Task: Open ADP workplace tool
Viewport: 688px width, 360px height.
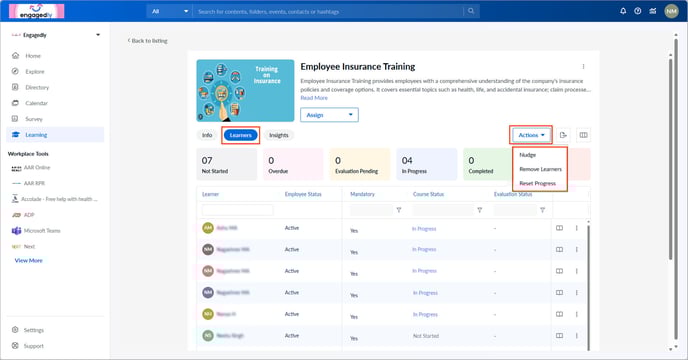Action: (x=29, y=215)
